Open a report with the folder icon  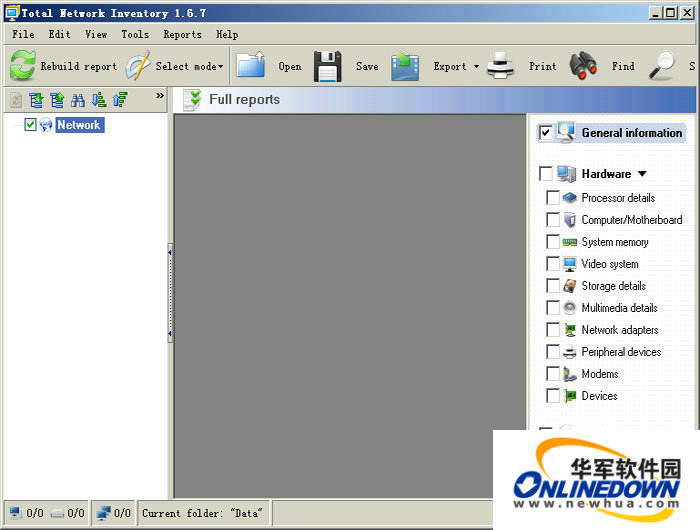(x=250, y=66)
